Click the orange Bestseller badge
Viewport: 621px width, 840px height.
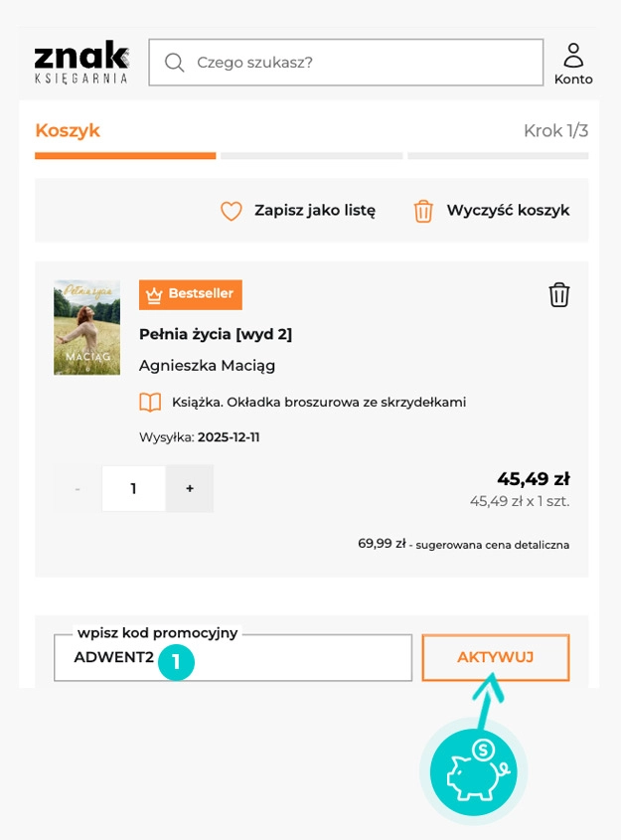(191, 294)
